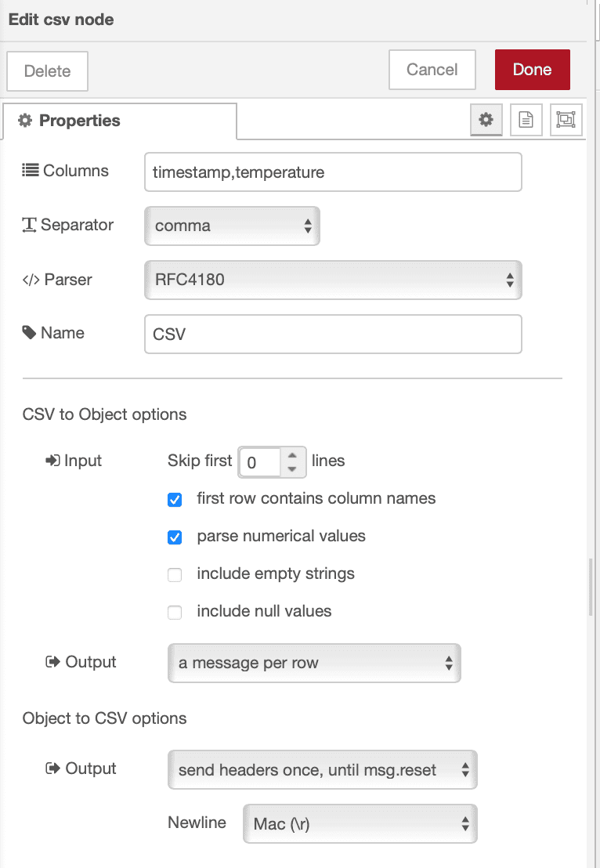
Task: Click the Name tag icon
Action: [29, 331]
